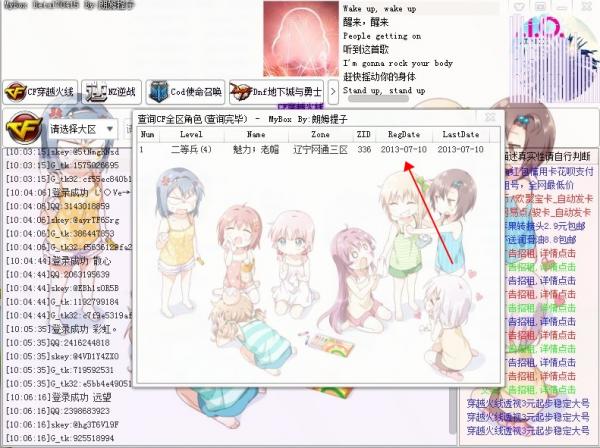Sort by the Level column header
Screen dimensions: 600x448
(x=191, y=134)
